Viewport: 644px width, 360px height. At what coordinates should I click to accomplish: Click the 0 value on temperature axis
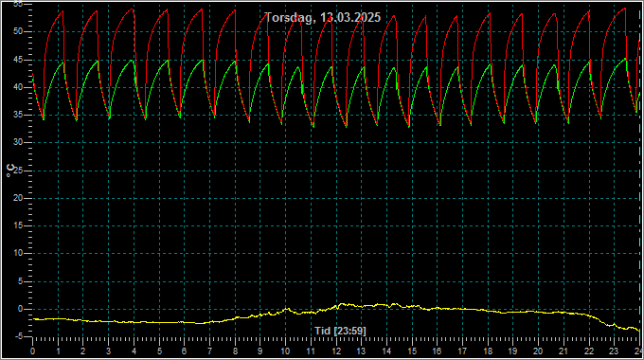[x=20, y=309]
